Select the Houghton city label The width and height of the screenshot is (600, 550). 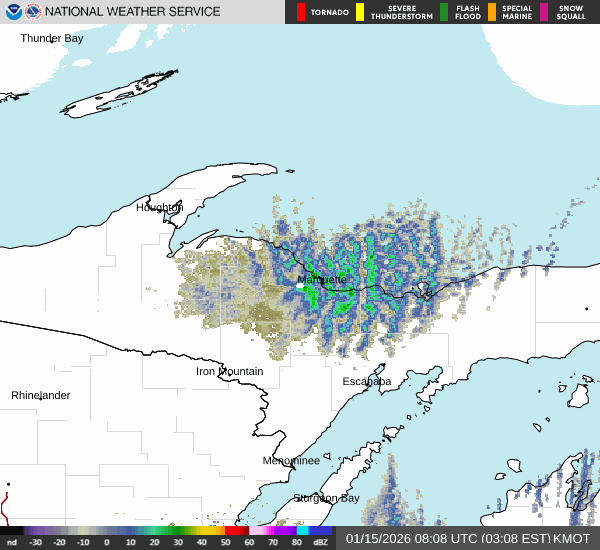(159, 208)
